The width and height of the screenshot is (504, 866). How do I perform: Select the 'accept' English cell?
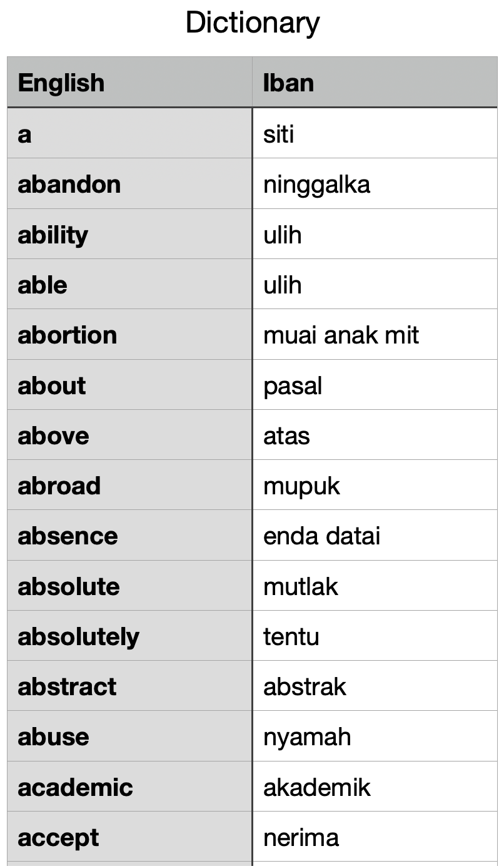(129, 837)
